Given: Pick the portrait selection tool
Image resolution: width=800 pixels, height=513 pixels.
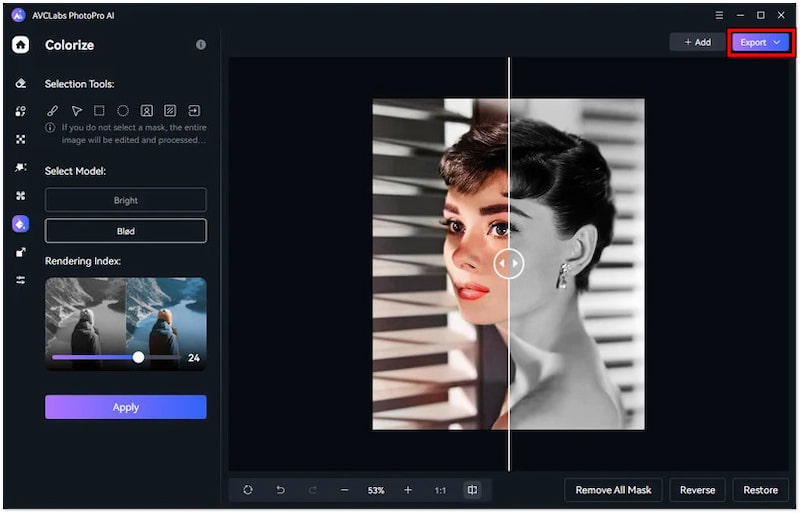Looking at the screenshot, I should pos(146,111).
